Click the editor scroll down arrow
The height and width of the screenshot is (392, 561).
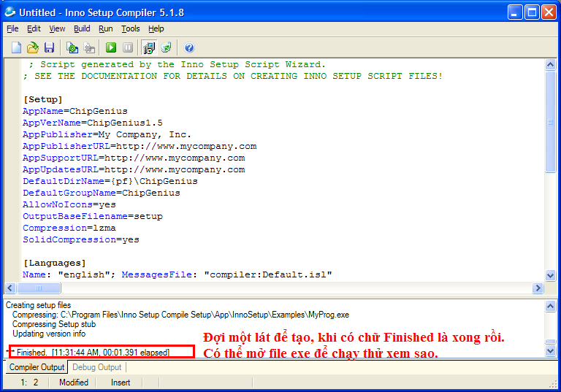click(x=550, y=275)
